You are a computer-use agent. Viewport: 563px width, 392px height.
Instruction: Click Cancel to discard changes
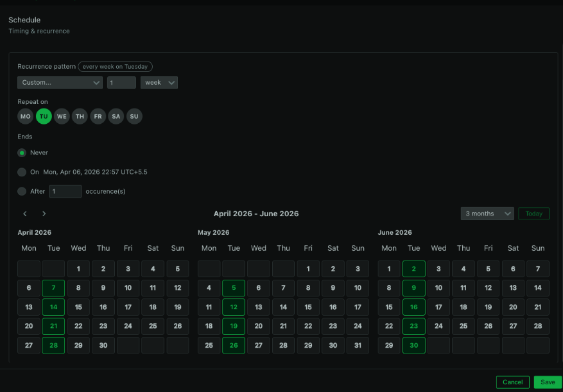pos(512,382)
